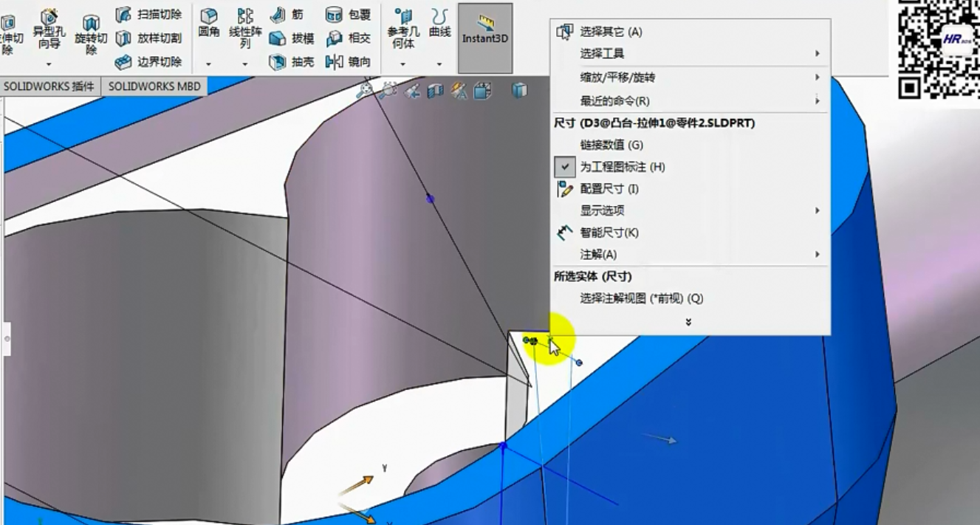
Task: Click 链接数值 (G) menu entry
Action: tap(611, 145)
